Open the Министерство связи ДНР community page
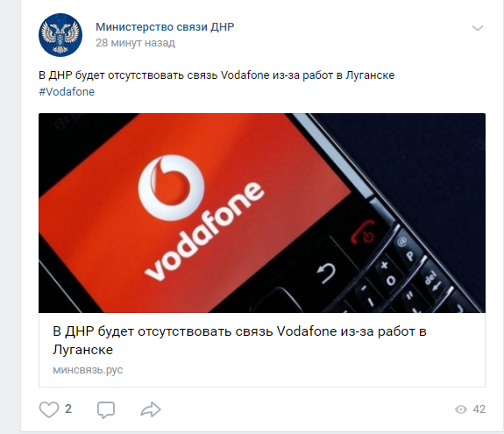Image resolution: width=504 pixels, height=434 pixels. point(165,27)
